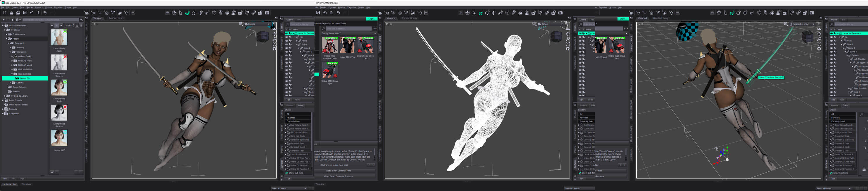Click Align icon in left window toolbar
The width and height of the screenshot is (868, 191).
coord(133,13)
